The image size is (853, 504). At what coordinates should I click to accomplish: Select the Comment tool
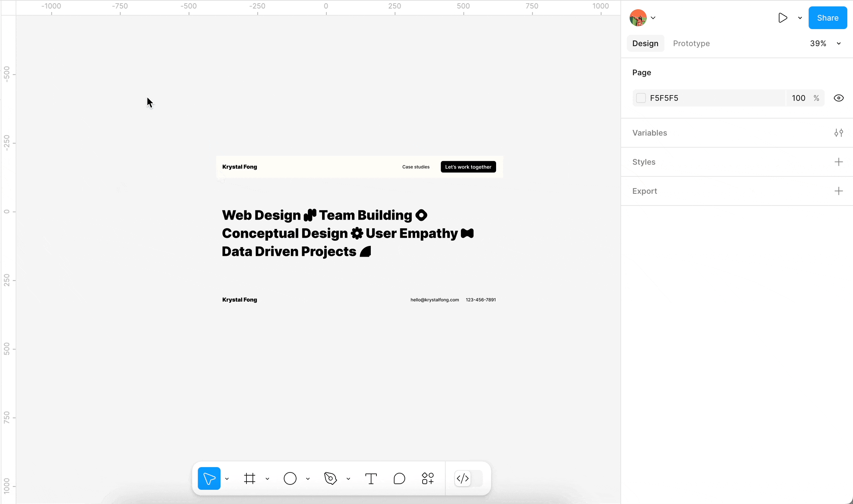[x=400, y=478]
